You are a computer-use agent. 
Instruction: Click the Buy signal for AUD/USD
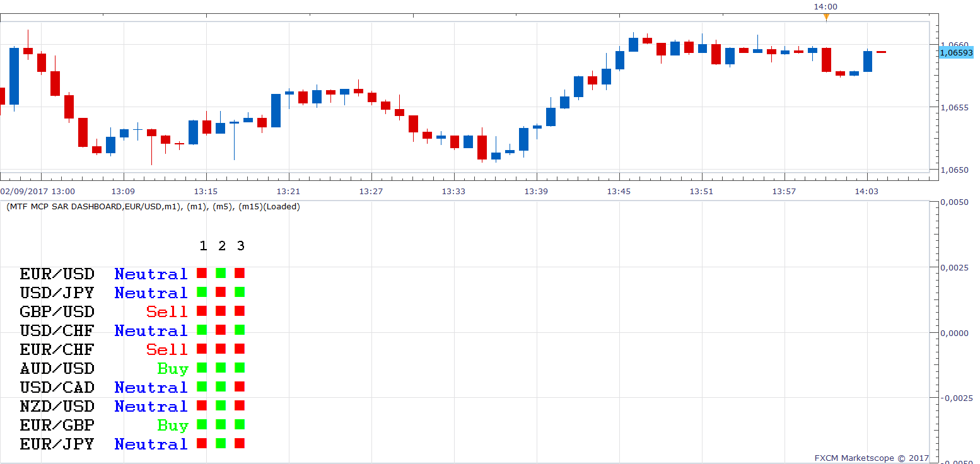pos(173,369)
